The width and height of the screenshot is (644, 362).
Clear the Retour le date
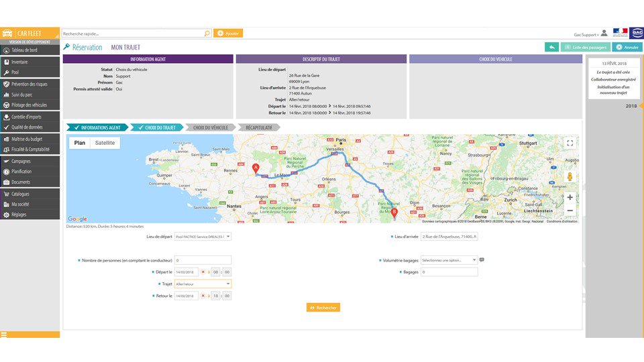pos(203,296)
